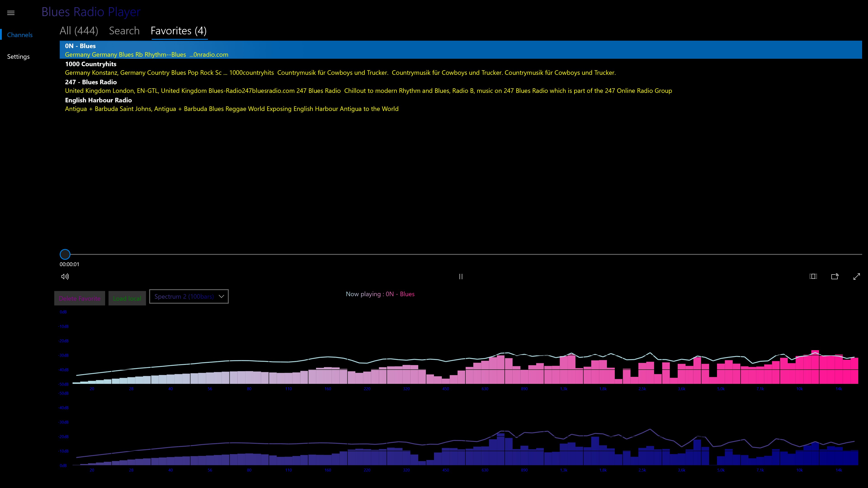Open the Search tab
868x488 pixels.
124,31
